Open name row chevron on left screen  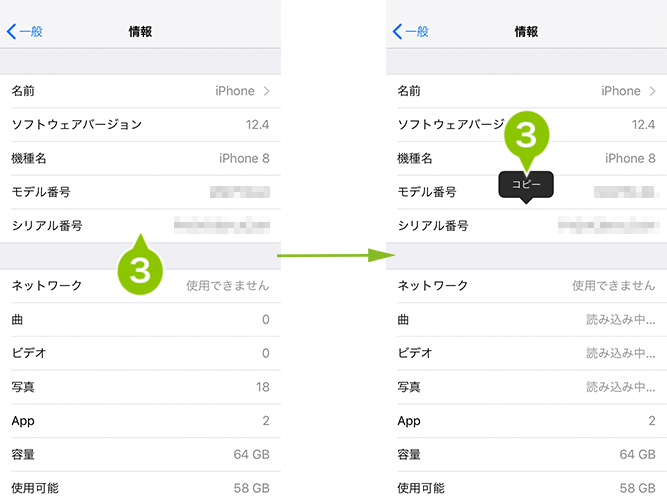click(x=266, y=91)
